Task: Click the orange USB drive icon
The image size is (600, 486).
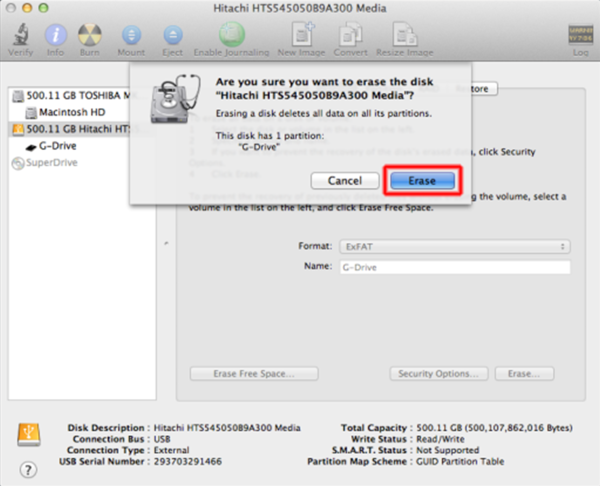Action: (x=29, y=434)
